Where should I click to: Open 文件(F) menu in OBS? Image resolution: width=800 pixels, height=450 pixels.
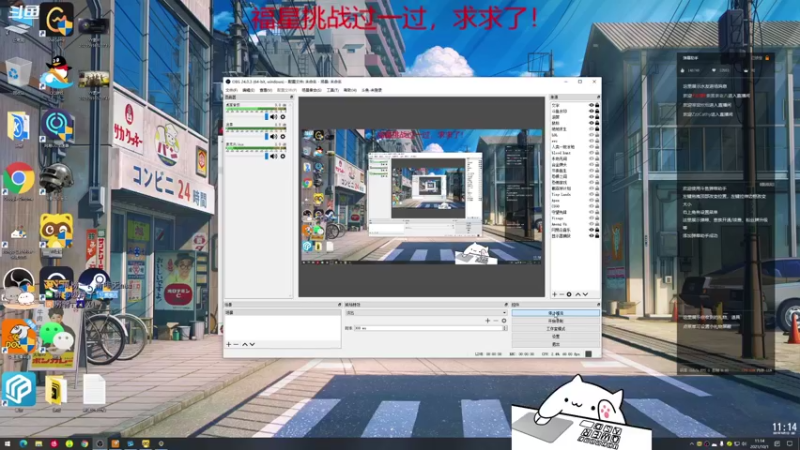(x=232, y=90)
